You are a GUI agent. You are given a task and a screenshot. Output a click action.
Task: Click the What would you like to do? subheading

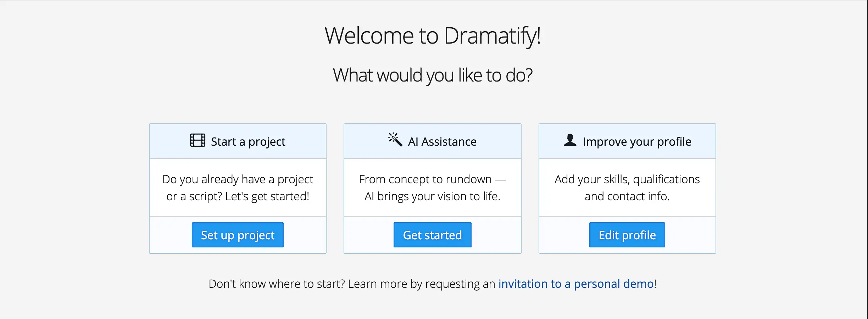(x=433, y=75)
